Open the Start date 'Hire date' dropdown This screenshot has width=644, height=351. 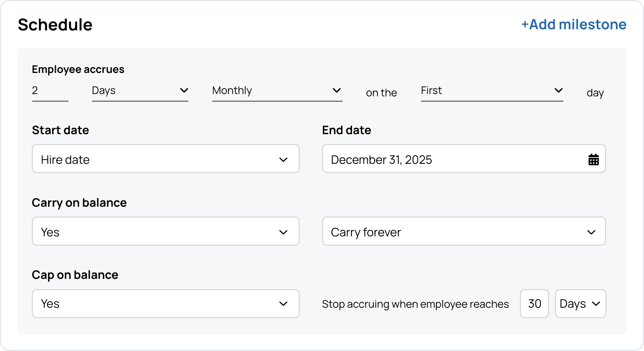(165, 159)
